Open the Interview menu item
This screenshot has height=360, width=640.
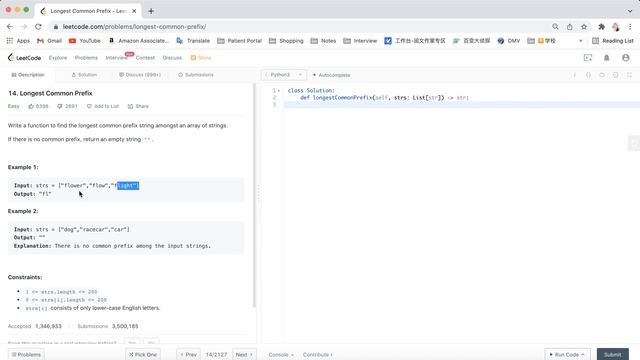click(116, 58)
